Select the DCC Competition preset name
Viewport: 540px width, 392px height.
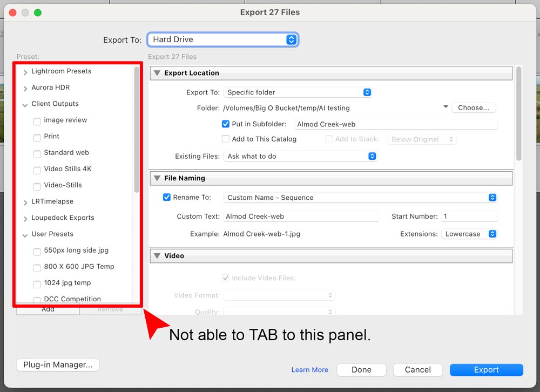click(x=72, y=299)
